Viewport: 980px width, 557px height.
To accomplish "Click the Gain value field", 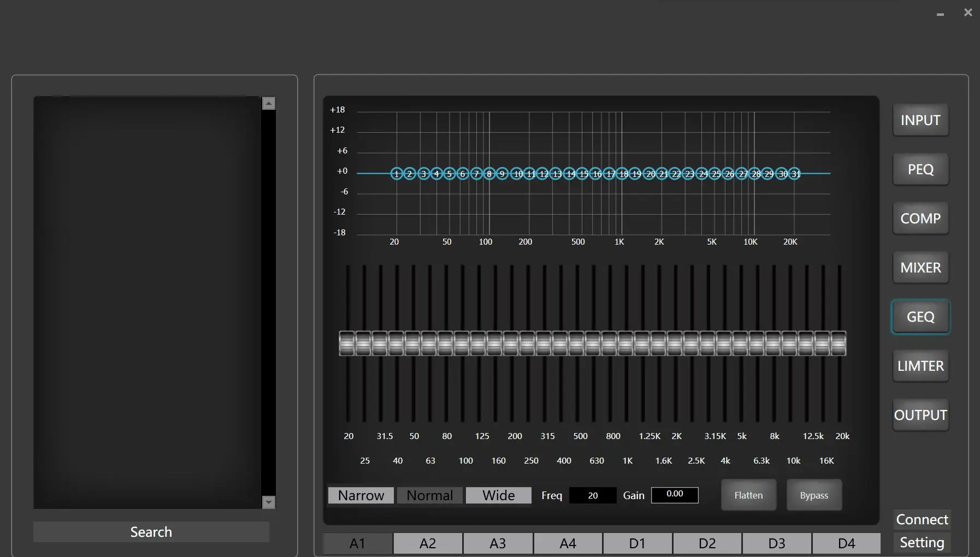I will (675, 495).
